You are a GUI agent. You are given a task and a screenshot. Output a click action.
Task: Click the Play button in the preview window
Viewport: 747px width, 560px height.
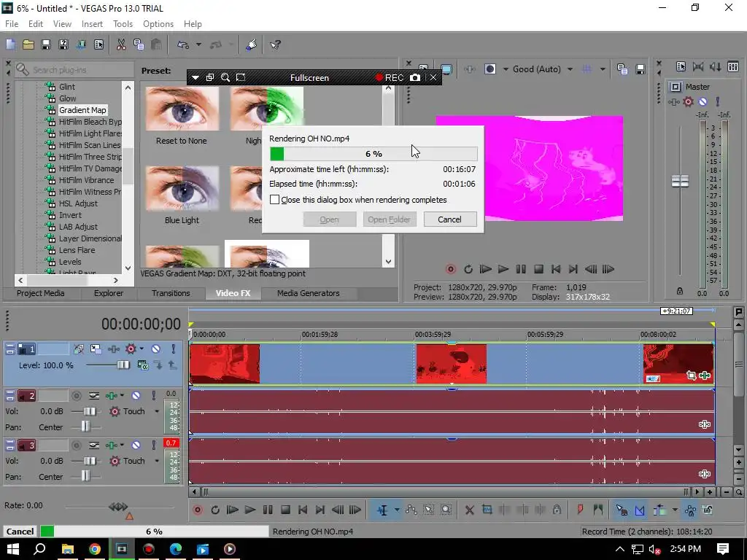[x=503, y=270]
